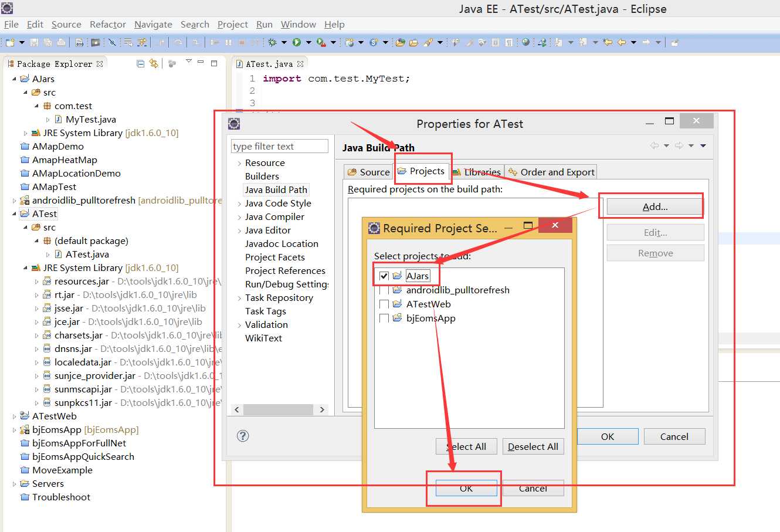Open the Package Explorer view menu triangle

point(188,62)
